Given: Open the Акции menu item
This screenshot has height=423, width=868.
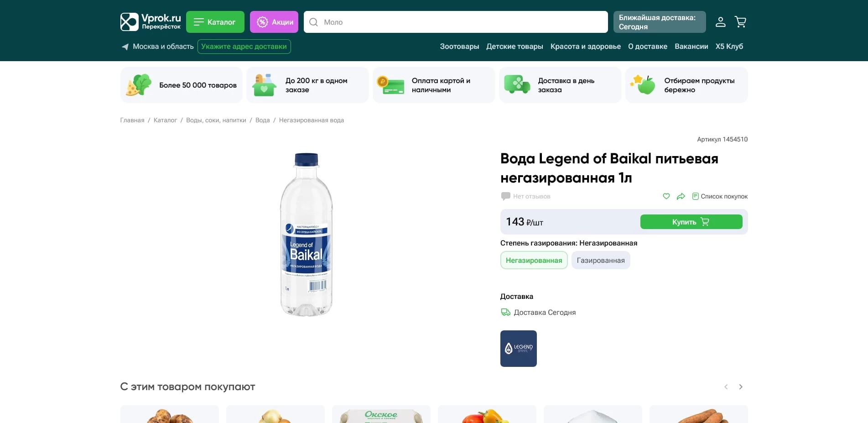Looking at the screenshot, I should 274,21.
